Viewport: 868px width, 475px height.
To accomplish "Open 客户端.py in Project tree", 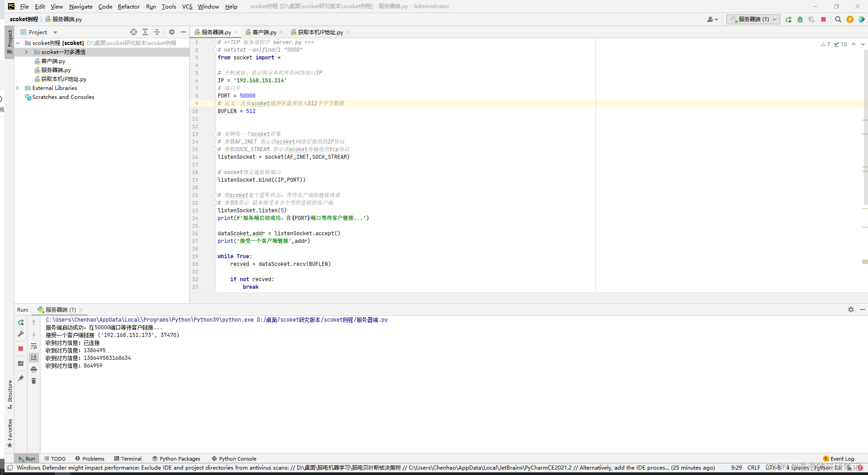I will (53, 61).
